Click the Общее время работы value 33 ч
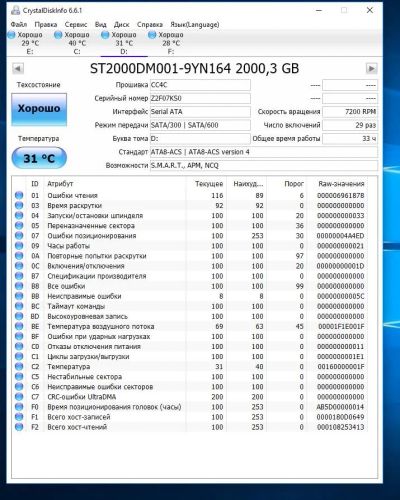400x500 pixels. [350, 138]
